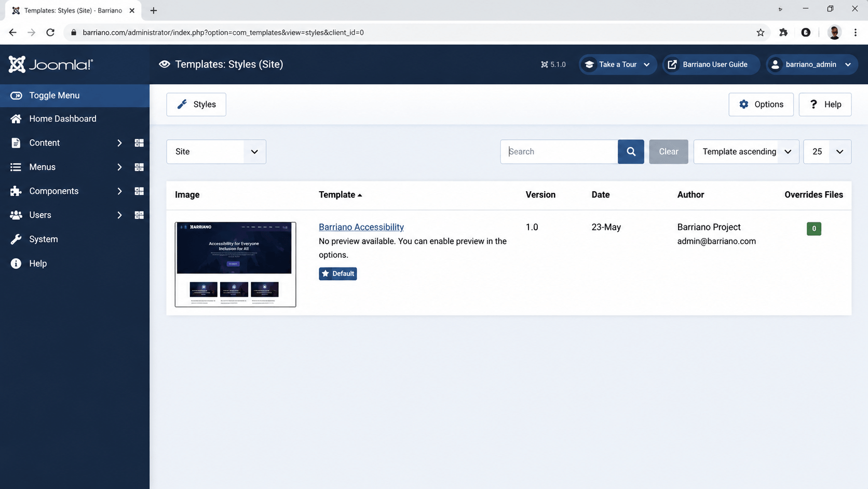868x489 pixels.
Task: Open a new browser tab
Action: 154,10
